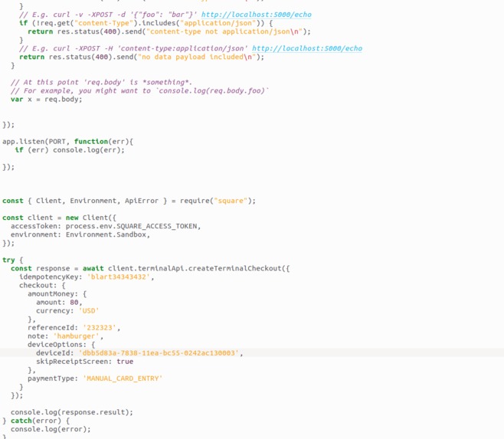Click the "deviceOptions: {" line
The image size is (504, 439).
pyautogui.click(x=61, y=345)
